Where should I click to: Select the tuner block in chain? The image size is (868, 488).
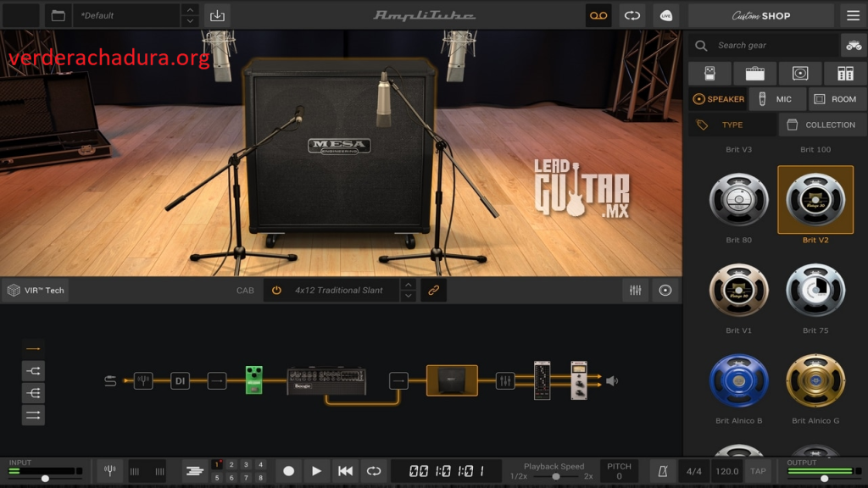(143, 380)
